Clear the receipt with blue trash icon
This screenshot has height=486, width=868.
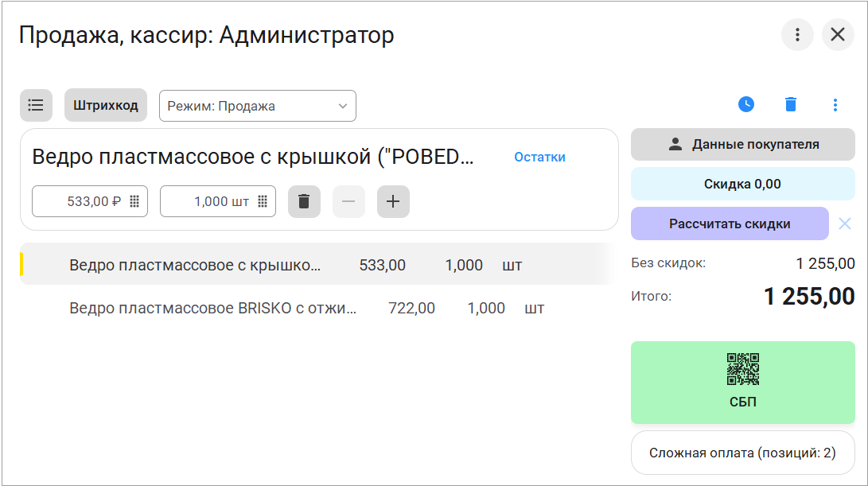791,104
